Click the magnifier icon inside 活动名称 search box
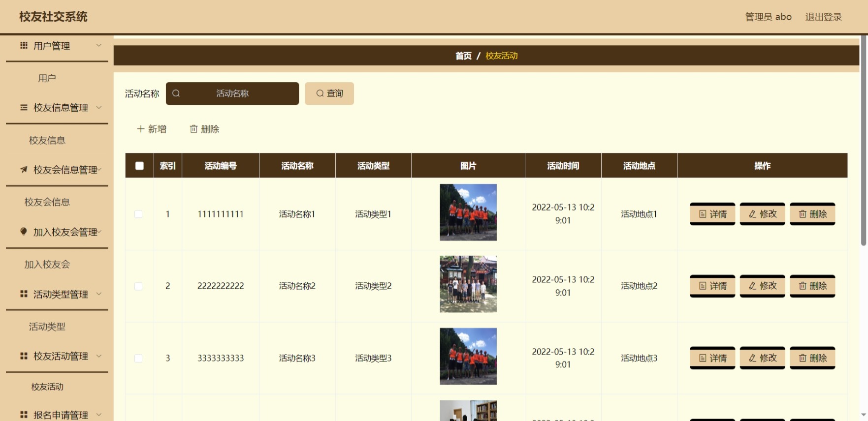Screen dimensions: 868x421 176,93
